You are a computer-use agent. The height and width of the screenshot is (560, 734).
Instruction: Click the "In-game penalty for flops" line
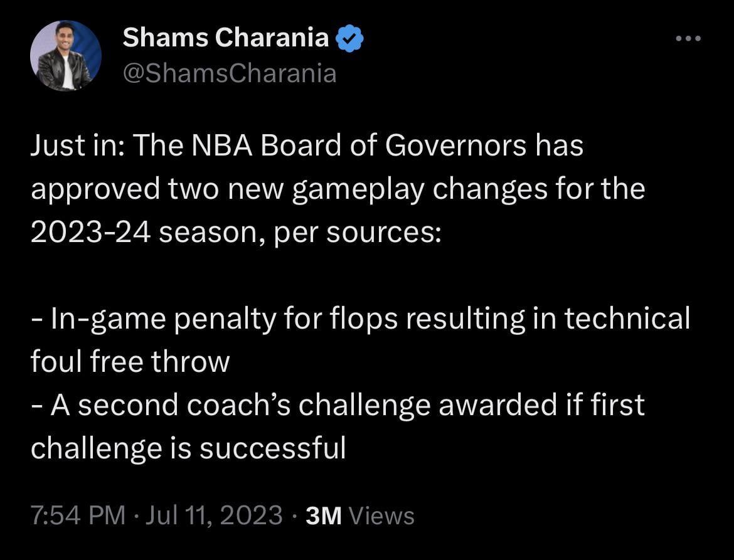click(x=361, y=319)
